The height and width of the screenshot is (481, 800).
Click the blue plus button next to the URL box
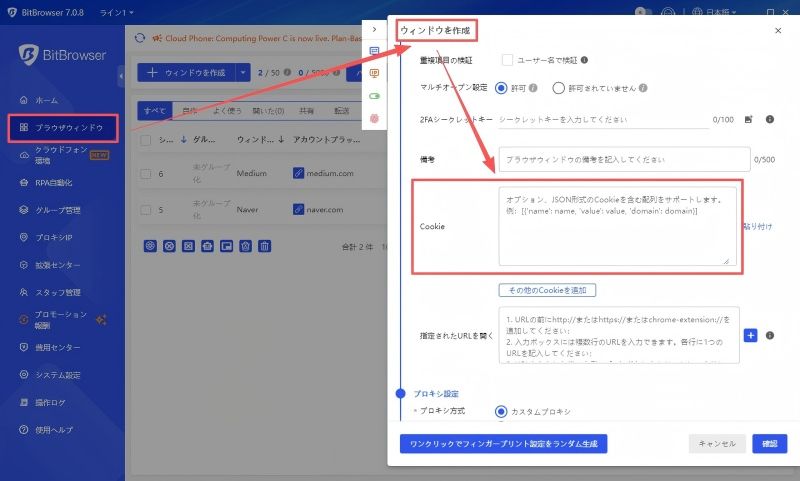pyautogui.click(x=751, y=335)
